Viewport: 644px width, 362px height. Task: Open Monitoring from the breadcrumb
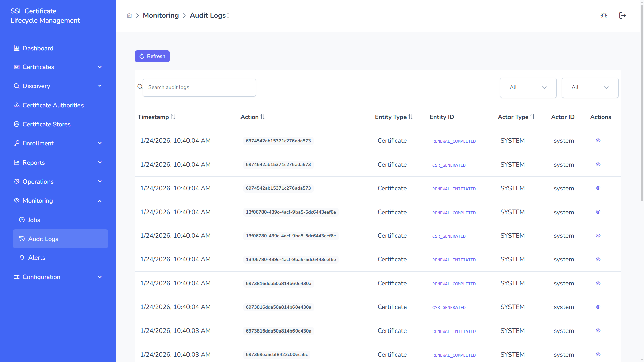[x=161, y=15]
